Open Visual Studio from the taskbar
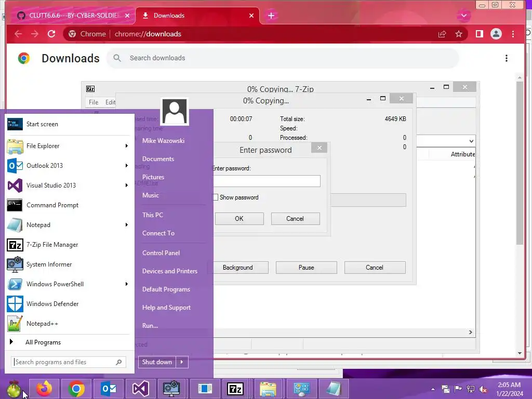The width and height of the screenshot is (532, 399). pos(140,389)
